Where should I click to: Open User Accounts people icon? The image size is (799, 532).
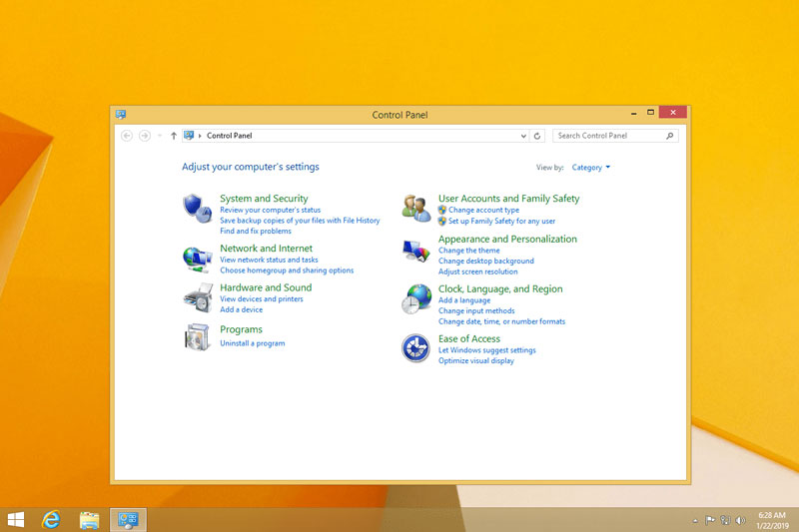click(x=415, y=209)
